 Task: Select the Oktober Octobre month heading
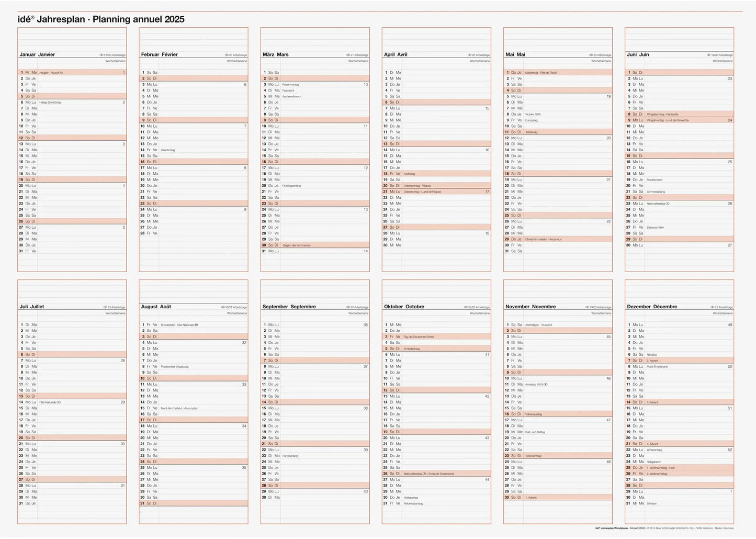[x=404, y=307]
